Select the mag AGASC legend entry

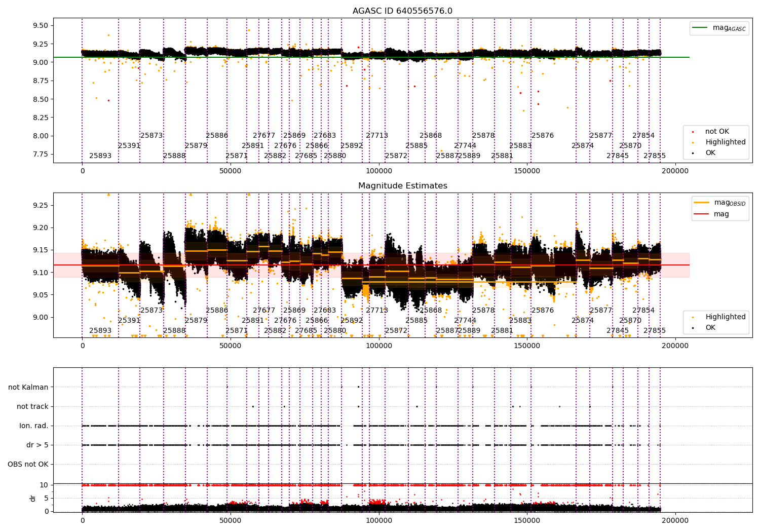[x=719, y=28]
